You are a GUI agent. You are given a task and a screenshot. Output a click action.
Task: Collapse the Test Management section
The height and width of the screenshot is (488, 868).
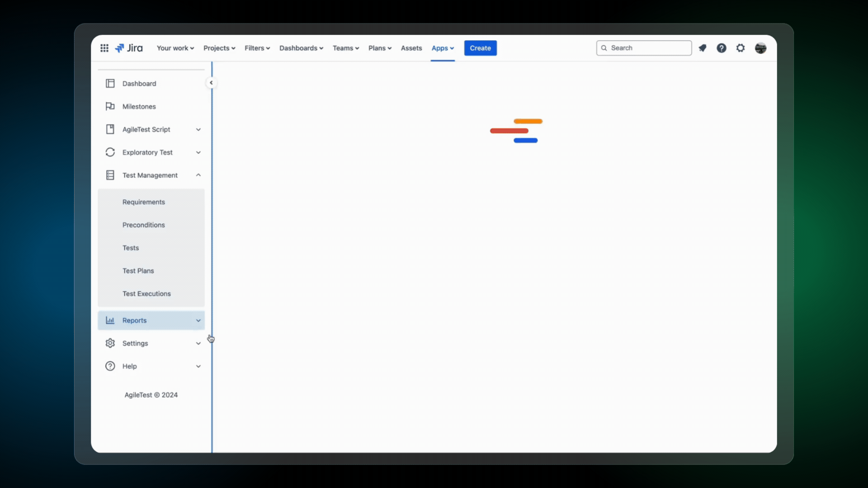click(198, 175)
